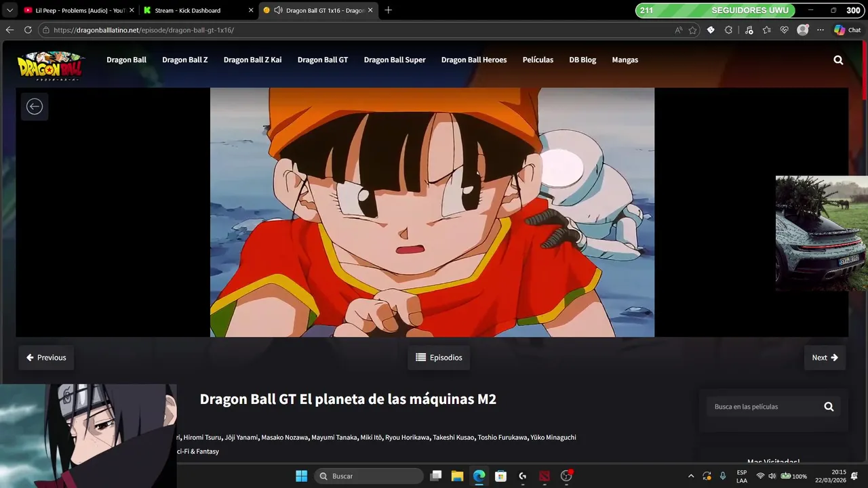Close the Kick Dashboard tab

[251, 10]
